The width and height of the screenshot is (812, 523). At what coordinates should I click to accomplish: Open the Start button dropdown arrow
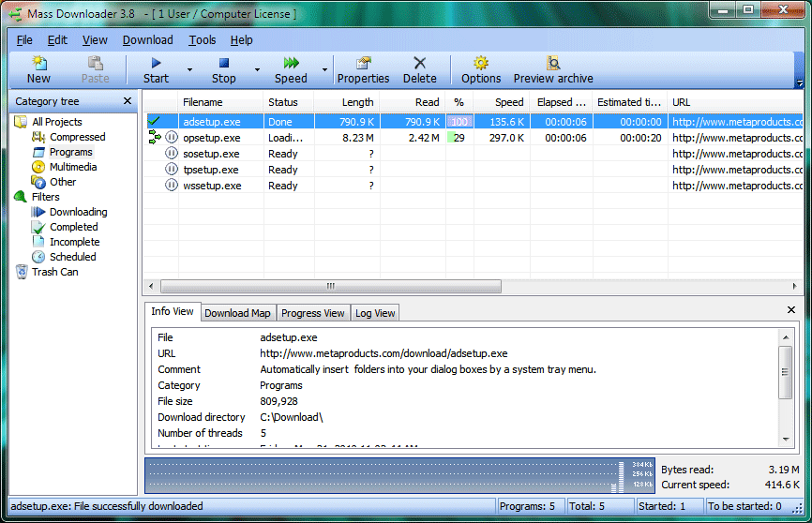tap(189, 70)
